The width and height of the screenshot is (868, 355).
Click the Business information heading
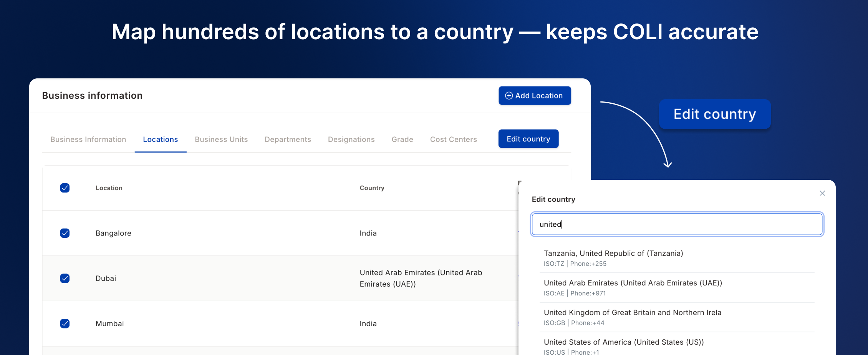pyautogui.click(x=92, y=96)
